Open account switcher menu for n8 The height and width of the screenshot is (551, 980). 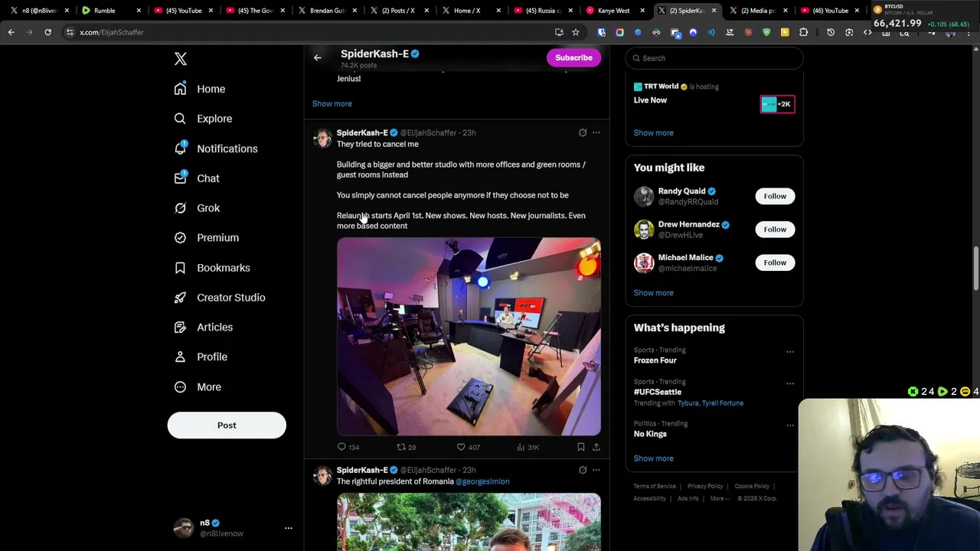click(x=289, y=528)
